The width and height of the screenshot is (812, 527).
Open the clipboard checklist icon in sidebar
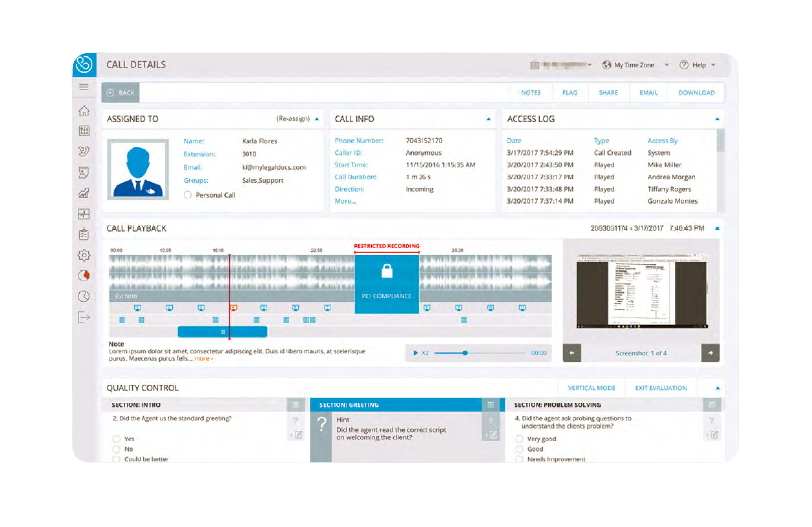[84, 234]
